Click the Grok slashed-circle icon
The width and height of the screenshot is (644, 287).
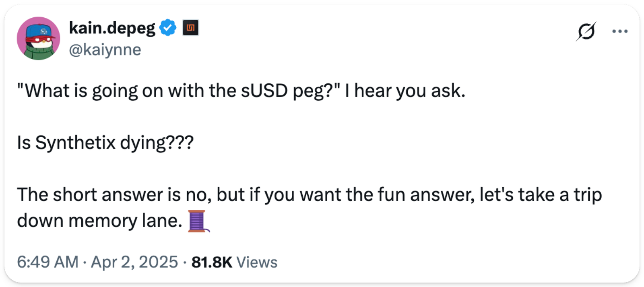pos(586,31)
